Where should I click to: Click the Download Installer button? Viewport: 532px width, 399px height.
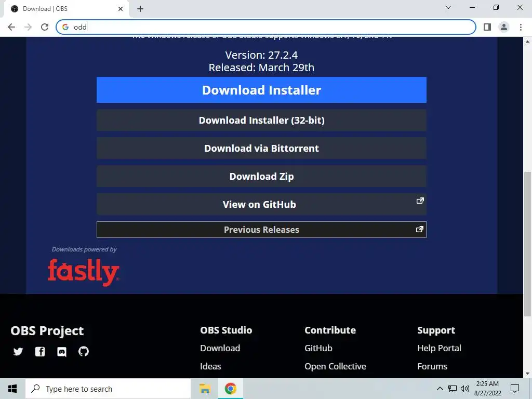(262, 90)
